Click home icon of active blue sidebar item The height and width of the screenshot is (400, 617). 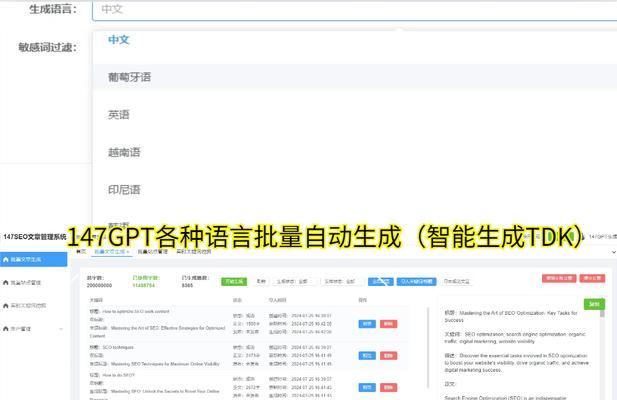tap(6, 260)
